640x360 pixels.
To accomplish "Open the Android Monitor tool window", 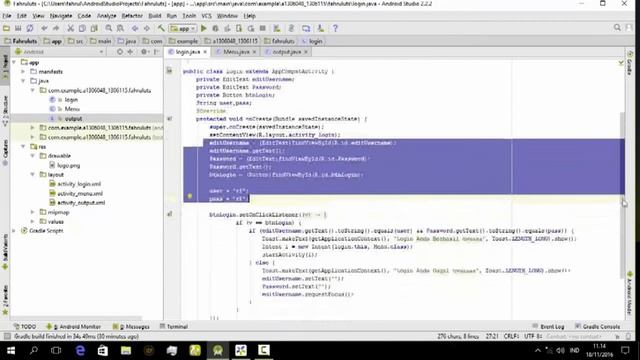I will pos(73,327).
